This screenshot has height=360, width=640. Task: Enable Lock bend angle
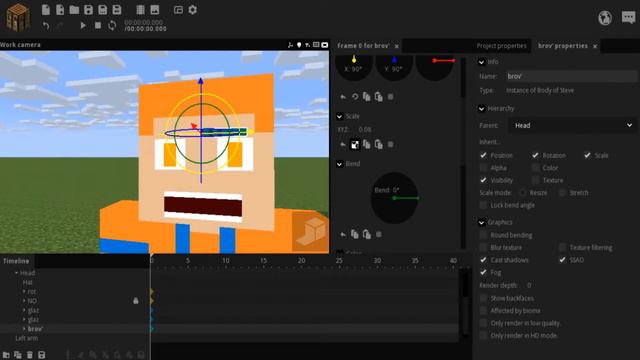pos(483,205)
